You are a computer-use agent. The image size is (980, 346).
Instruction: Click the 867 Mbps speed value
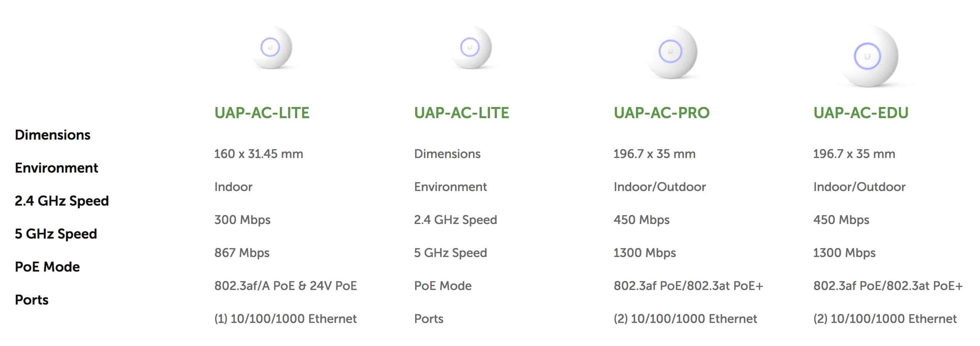(x=242, y=253)
